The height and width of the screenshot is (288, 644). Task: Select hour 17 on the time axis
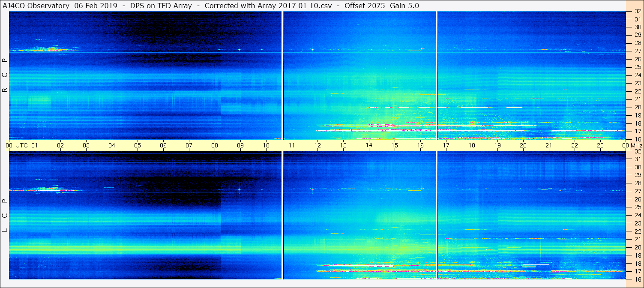[446, 145]
